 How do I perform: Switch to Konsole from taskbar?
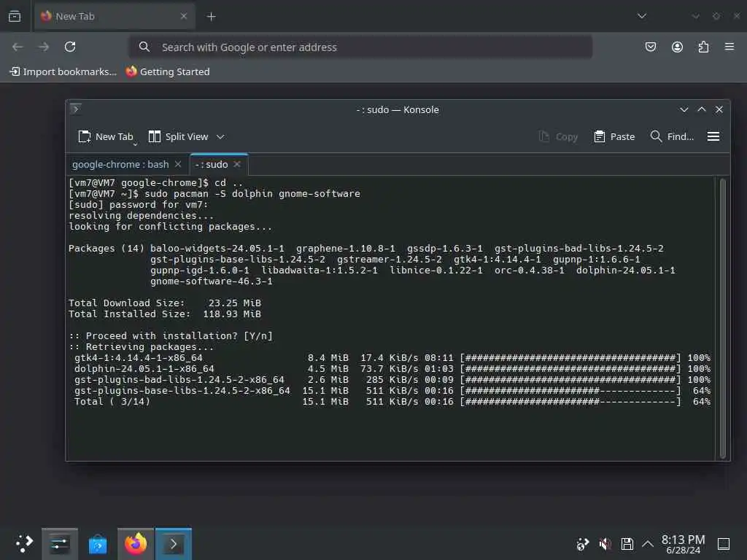(174, 543)
